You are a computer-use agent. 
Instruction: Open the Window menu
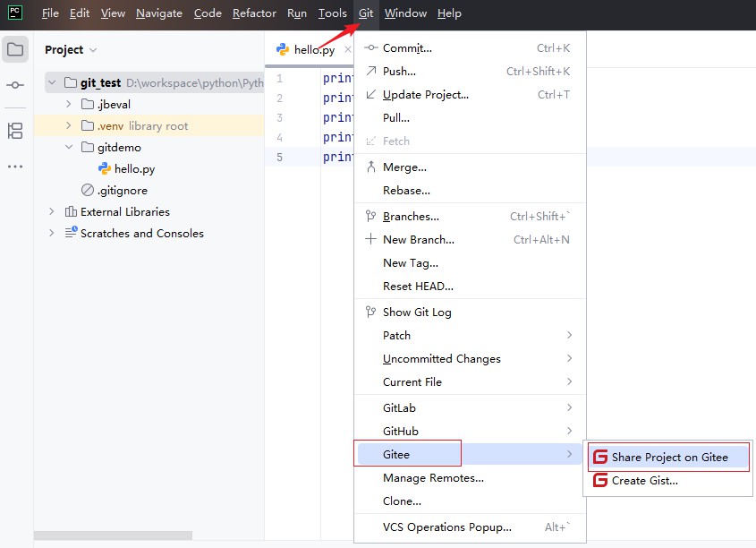pyautogui.click(x=405, y=13)
